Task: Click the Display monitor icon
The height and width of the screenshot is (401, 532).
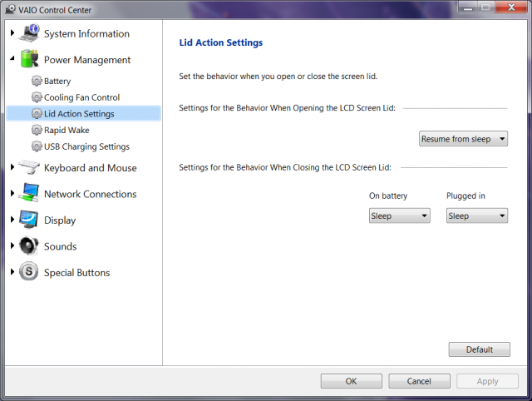Action: 29,219
